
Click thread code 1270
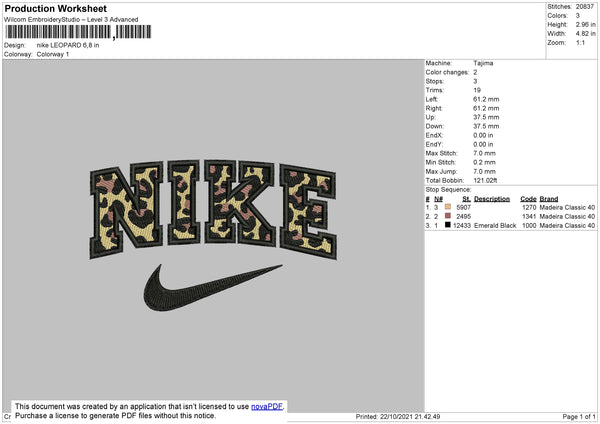[x=529, y=207]
